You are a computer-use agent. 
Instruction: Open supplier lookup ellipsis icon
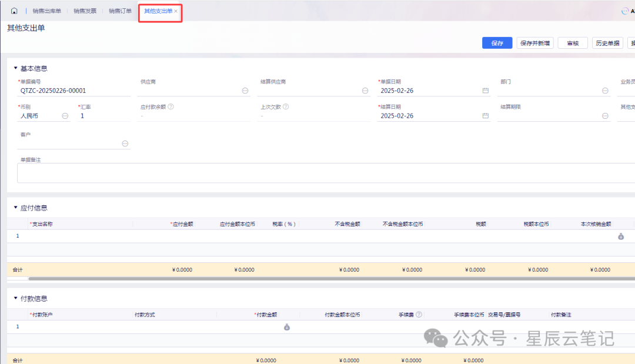(x=245, y=91)
